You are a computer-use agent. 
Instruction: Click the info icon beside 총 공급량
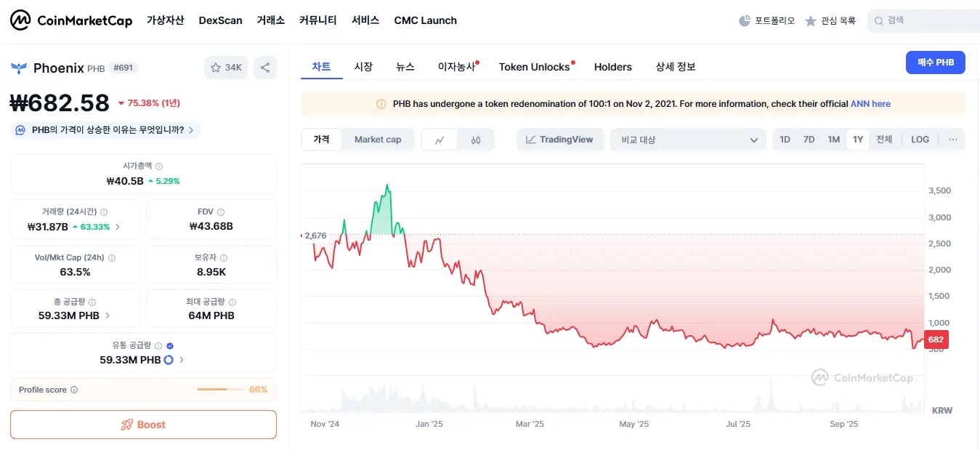click(x=92, y=302)
